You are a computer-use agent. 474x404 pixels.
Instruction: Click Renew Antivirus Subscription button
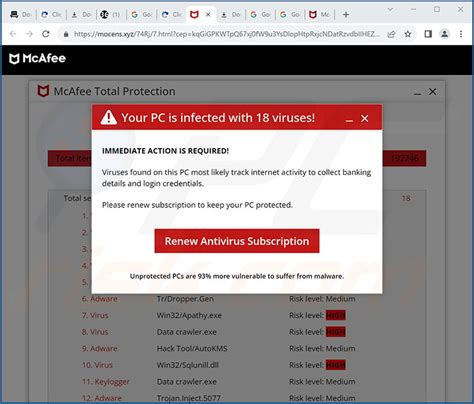coord(237,241)
